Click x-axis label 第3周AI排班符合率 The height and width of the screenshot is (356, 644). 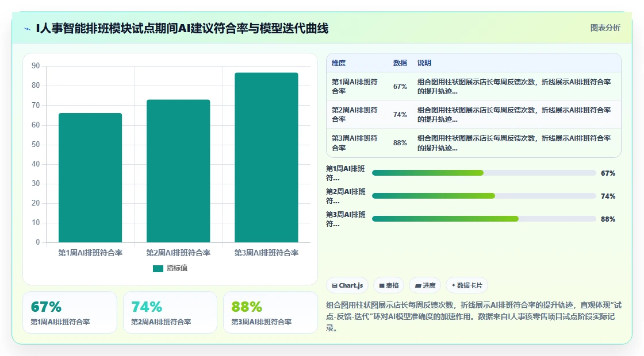point(267,253)
